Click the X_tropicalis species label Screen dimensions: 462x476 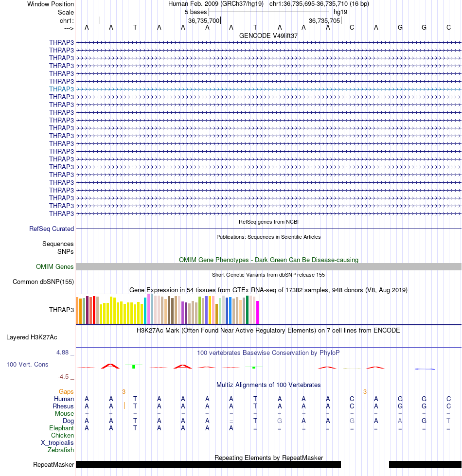pyautogui.click(x=57, y=443)
